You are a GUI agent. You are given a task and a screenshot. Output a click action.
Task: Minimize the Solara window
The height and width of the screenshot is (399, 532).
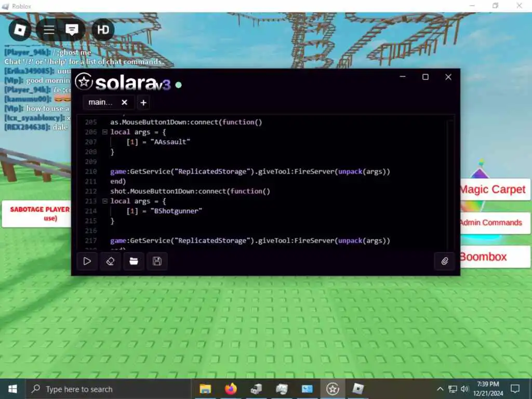click(403, 77)
